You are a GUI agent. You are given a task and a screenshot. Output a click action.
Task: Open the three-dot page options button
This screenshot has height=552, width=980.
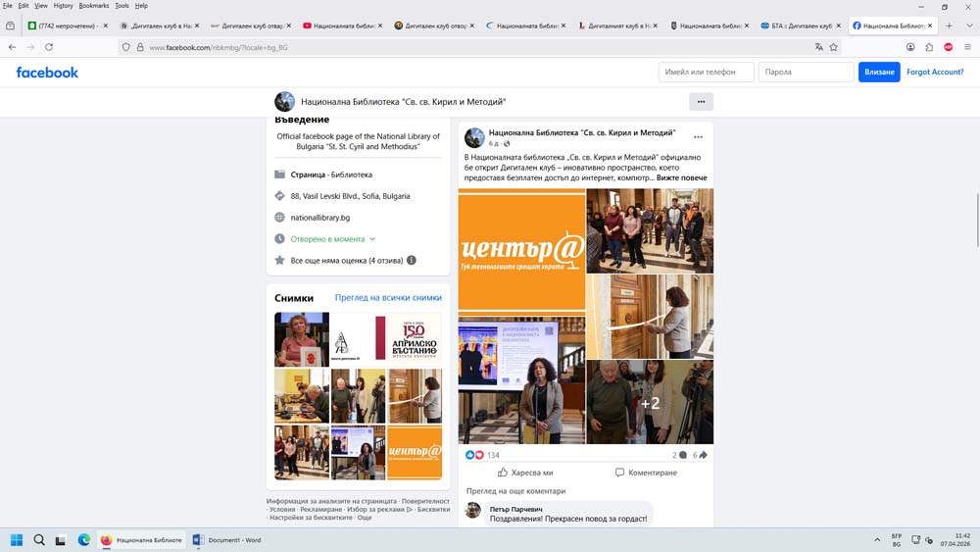702,101
